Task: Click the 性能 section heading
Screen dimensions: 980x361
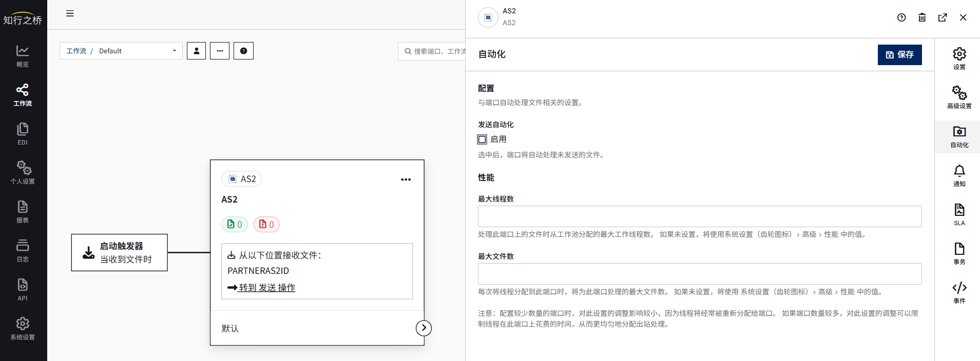Action: pyautogui.click(x=486, y=177)
